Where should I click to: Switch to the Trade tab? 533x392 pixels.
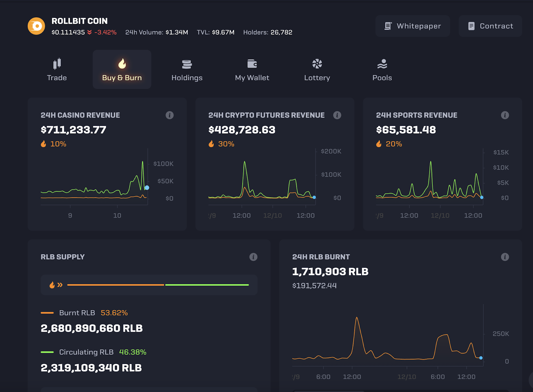[57, 69]
